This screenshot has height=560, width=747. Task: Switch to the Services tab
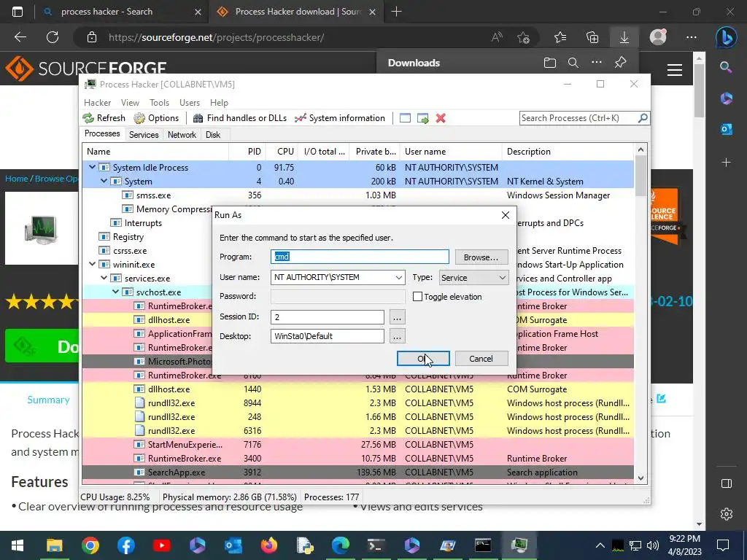144,135
